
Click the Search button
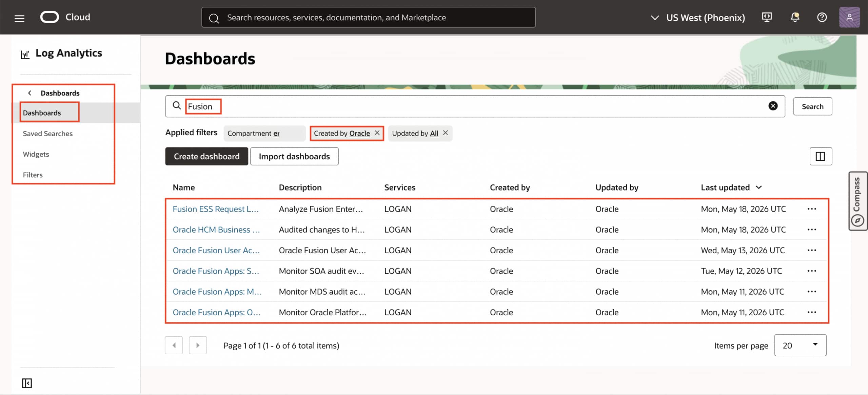[812, 106]
